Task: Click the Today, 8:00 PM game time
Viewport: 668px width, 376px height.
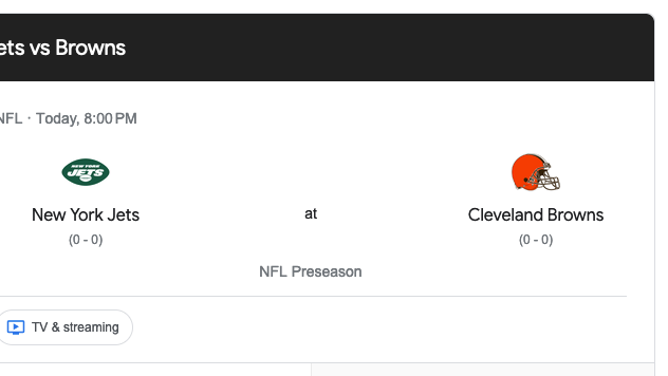Action: [x=86, y=118]
